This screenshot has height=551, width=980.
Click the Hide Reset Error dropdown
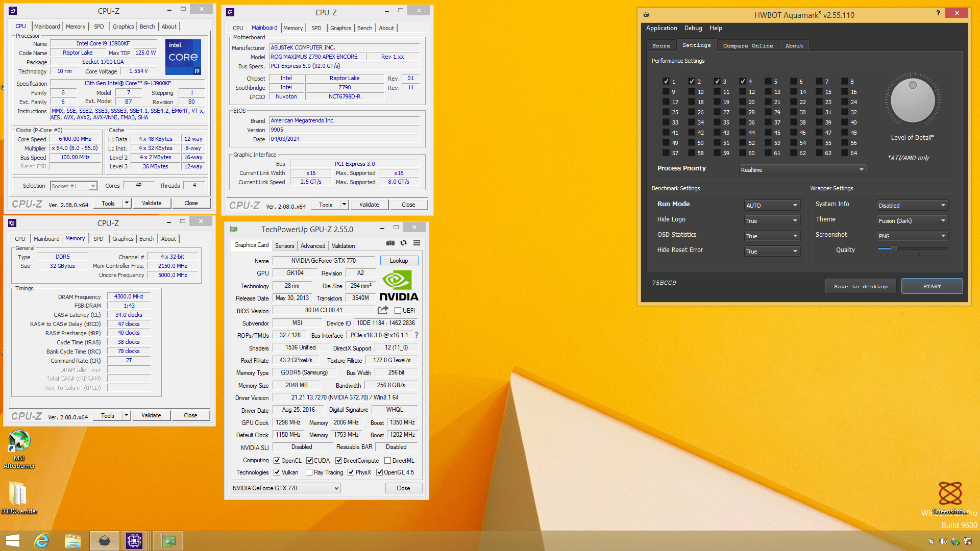point(772,251)
